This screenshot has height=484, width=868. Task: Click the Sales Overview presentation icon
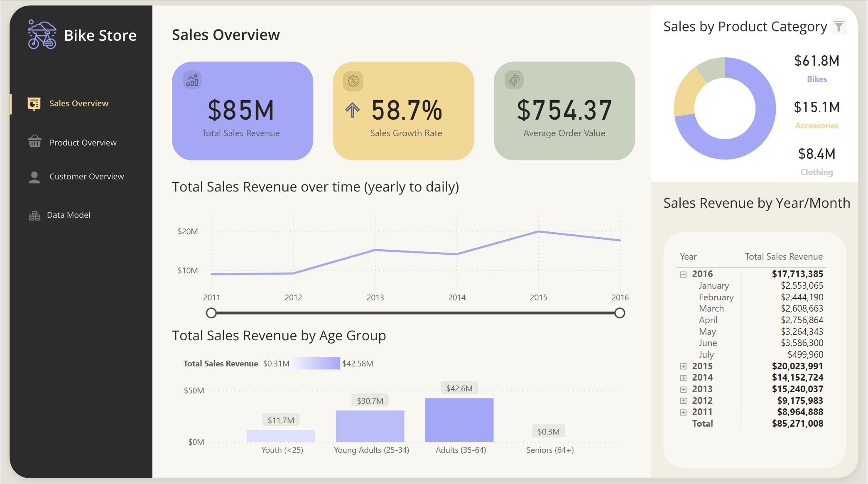34,103
